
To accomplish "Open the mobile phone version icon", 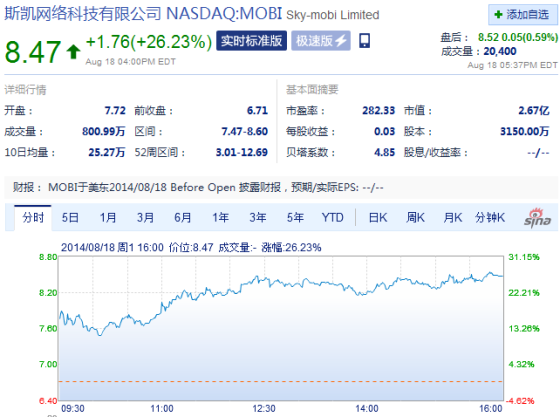I will [364, 41].
